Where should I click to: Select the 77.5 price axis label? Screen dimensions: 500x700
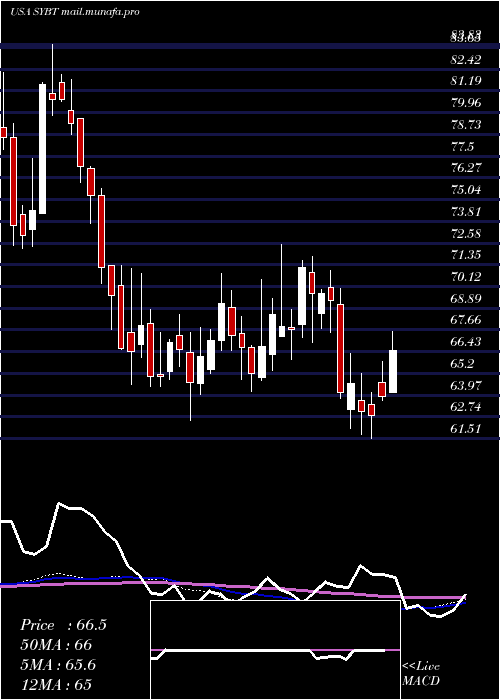click(462, 147)
